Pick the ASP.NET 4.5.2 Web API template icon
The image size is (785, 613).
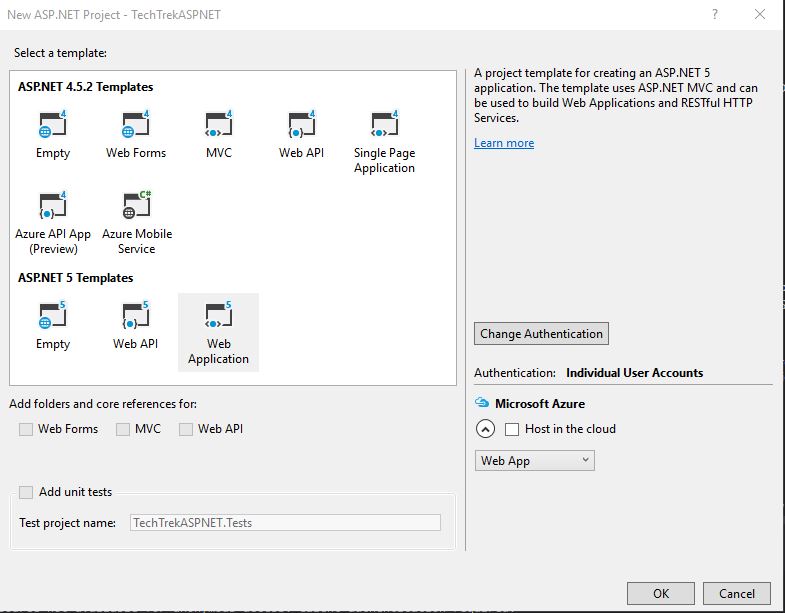click(301, 124)
